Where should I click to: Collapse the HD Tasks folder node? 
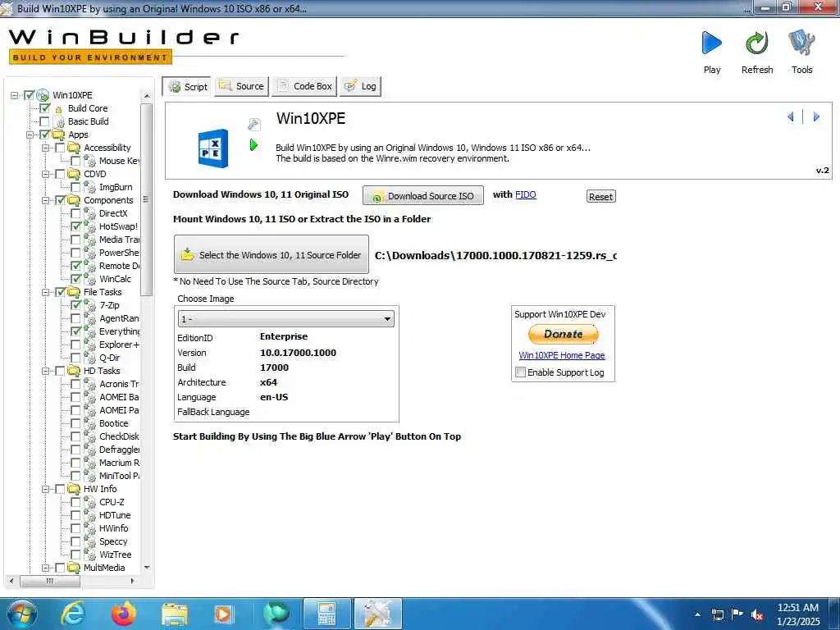tap(46, 372)
